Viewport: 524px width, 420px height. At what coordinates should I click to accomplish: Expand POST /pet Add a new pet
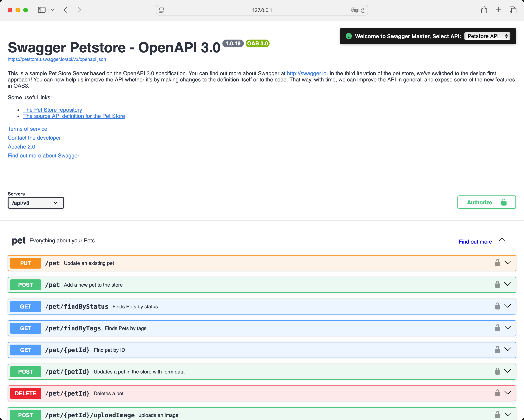tap(508, 284)
